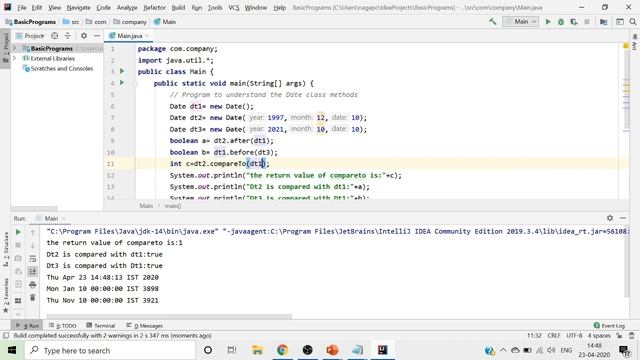Click the Project dropdown header in panel
This screenshot has width=640, height=360.
pos(30,36)
